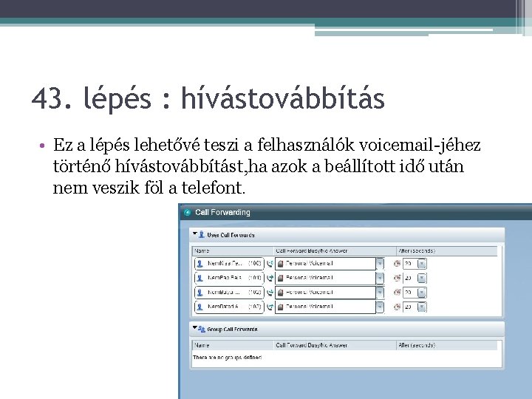
Task: Click the Group Call Forwards section label
Action: (232, 330)
